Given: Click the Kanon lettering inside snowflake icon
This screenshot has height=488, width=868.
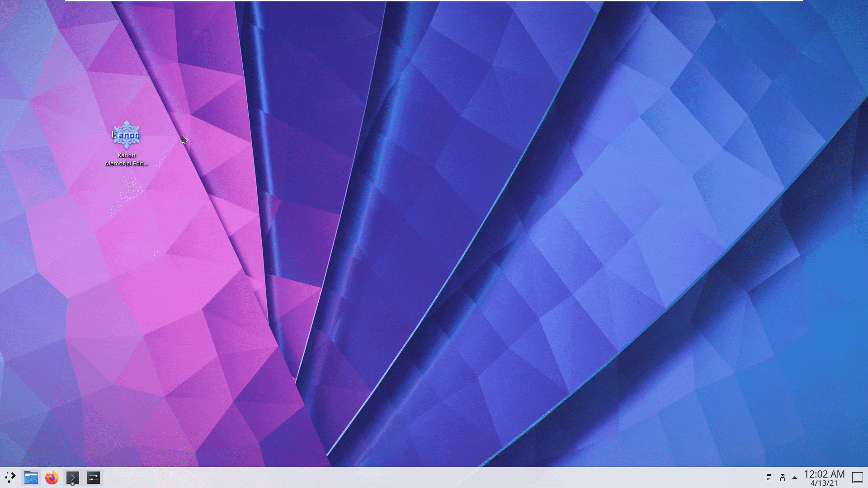Looking at the screenshot, I should click(x=126, y=135).
